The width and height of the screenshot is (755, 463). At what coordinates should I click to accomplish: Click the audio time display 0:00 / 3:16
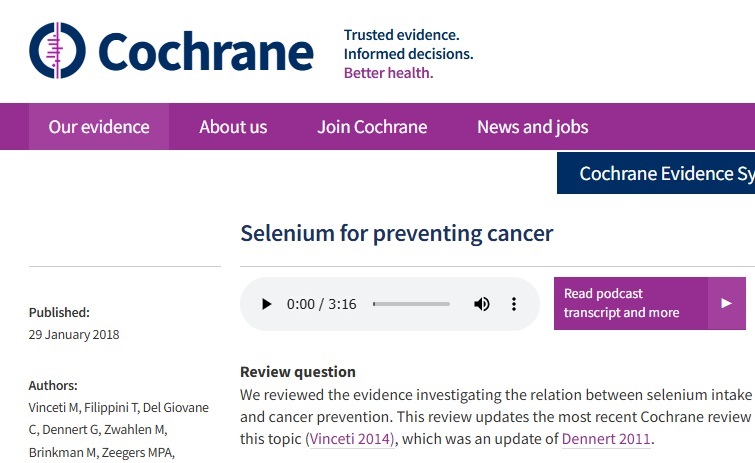321,304
